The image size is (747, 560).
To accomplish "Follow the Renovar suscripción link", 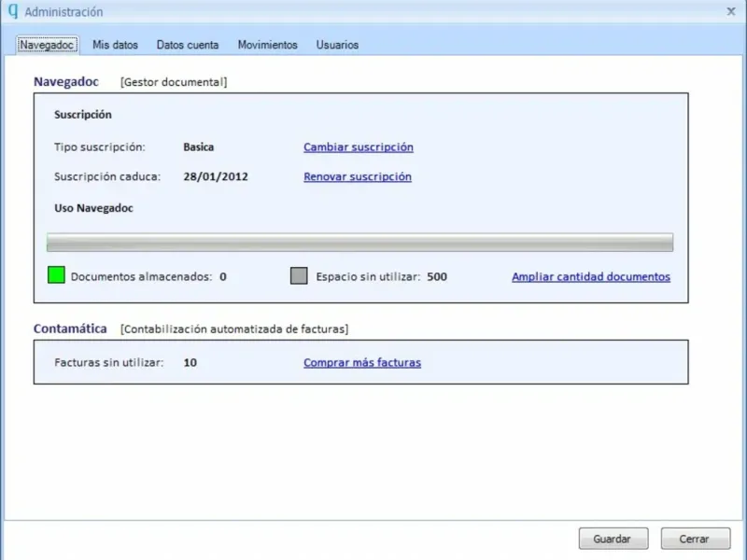I will click(x=358, y=176).
